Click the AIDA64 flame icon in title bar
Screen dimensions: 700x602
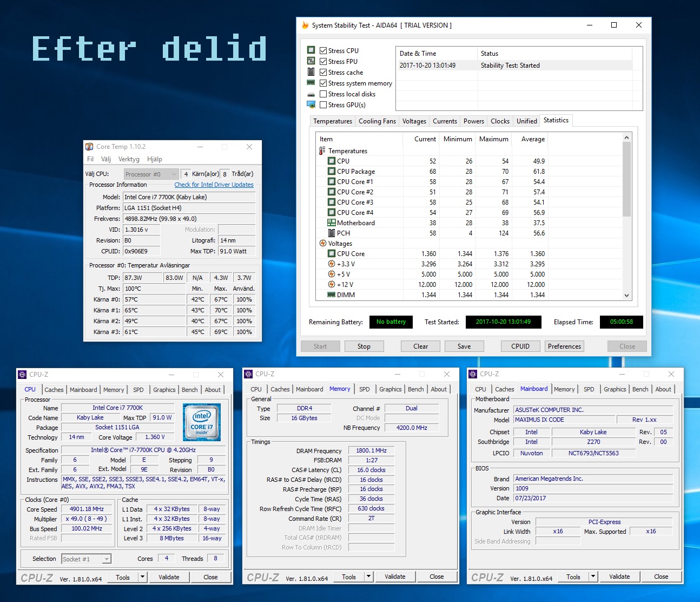point(306,25)
